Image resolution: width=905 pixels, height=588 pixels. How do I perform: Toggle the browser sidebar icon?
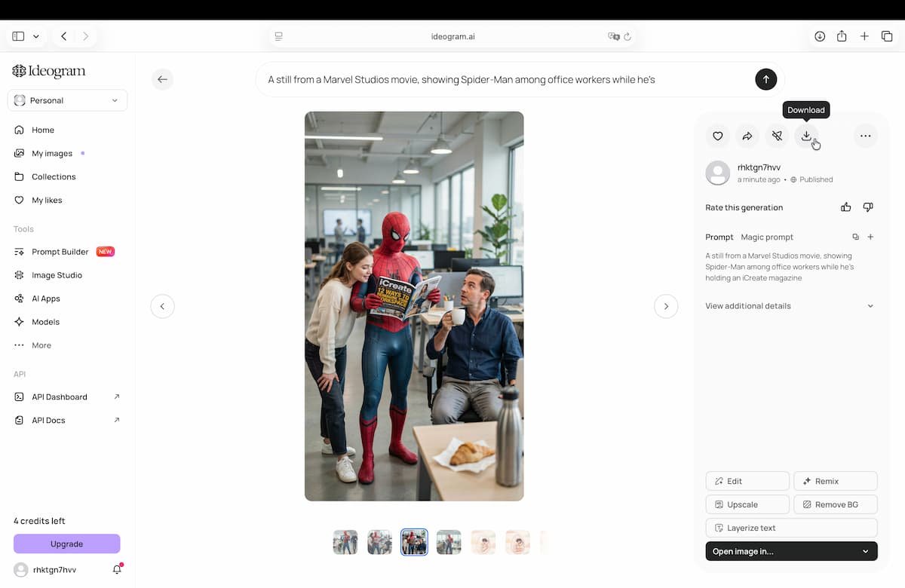pos(18,36)
